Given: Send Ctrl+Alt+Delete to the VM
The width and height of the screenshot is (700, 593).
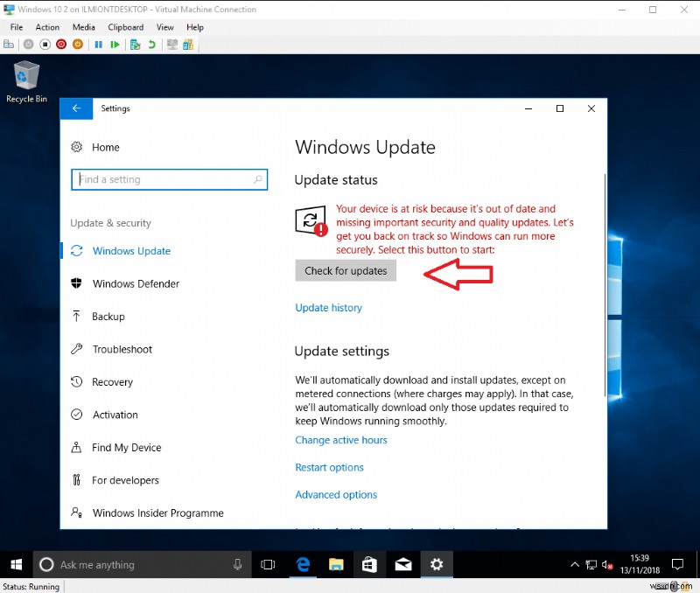Looking at the screenshot, I should point(9,44).
